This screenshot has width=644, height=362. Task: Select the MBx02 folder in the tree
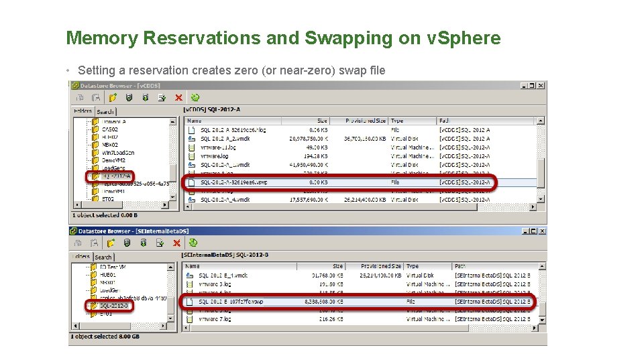109,145
